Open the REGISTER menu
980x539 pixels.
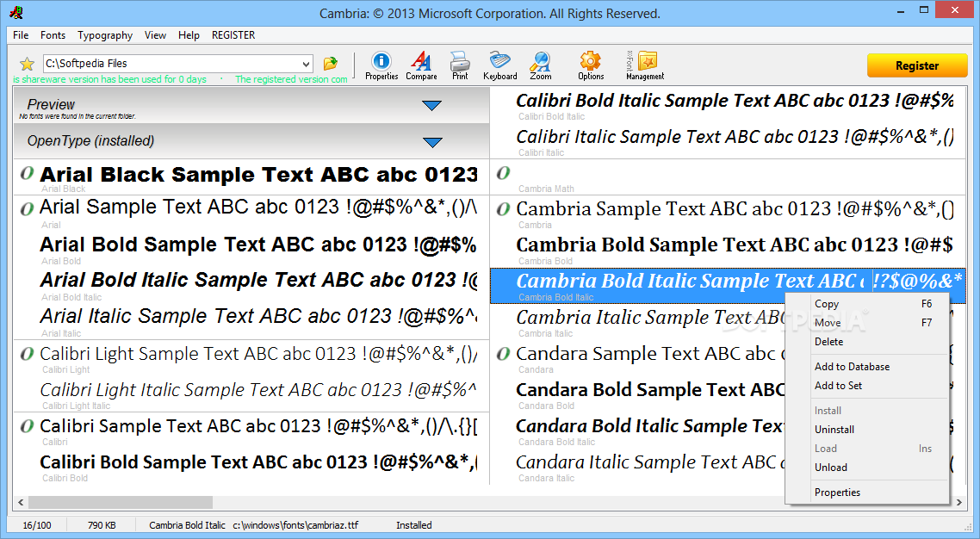(x=233, y=35)
